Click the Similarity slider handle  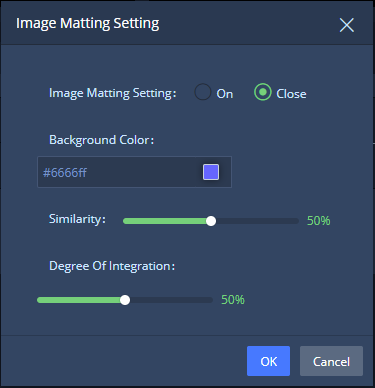[x=211, y=221]
